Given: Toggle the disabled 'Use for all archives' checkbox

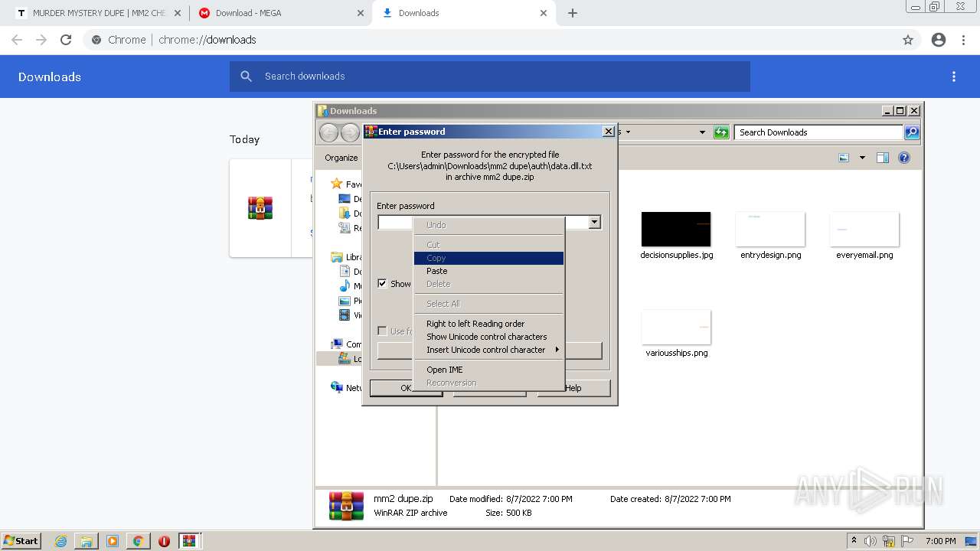Looking at the screenshot, I should tap(382, 331).
